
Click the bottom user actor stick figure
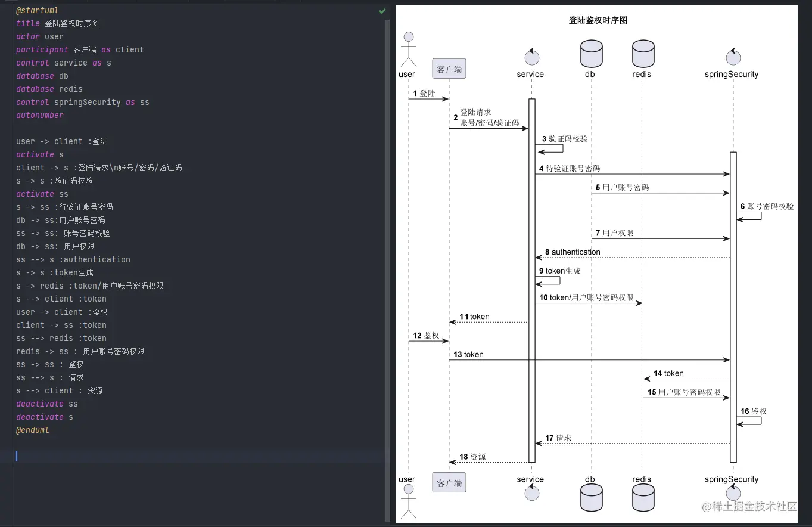click(408, 501)
